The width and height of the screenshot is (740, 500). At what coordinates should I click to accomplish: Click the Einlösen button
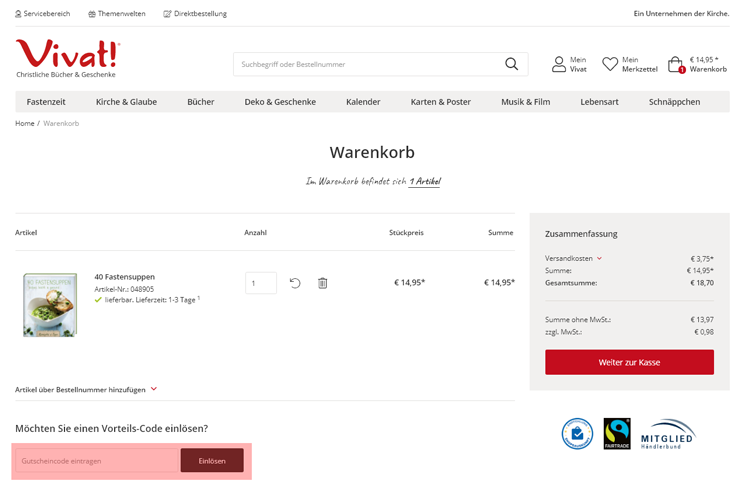212,460
